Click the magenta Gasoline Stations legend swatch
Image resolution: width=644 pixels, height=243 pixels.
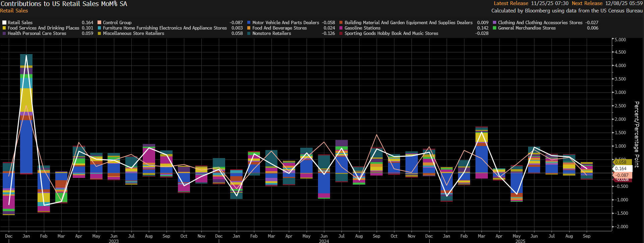pyautogui.click(x=341, y=28)
